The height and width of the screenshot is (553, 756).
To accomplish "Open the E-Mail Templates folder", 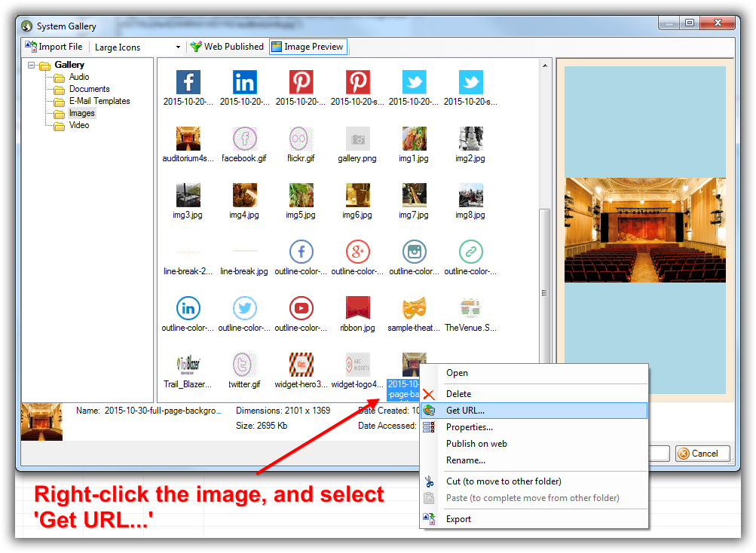I will click(x=99, y=101).
